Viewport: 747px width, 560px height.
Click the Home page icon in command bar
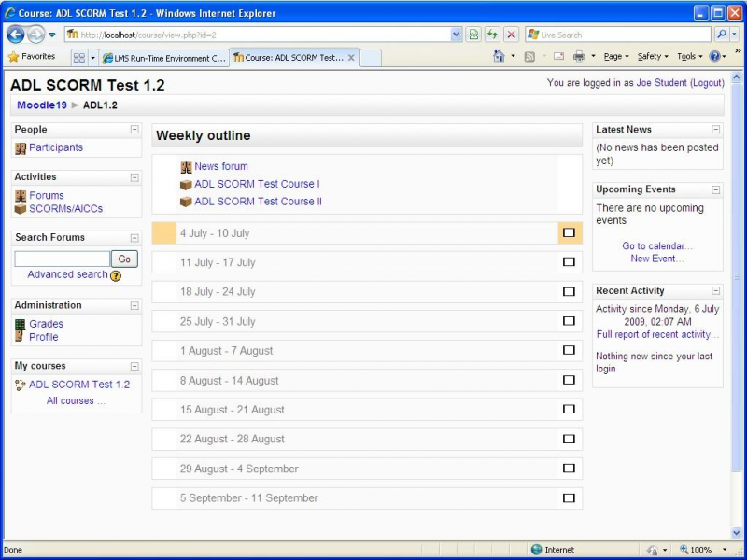[x=499, y=57]
